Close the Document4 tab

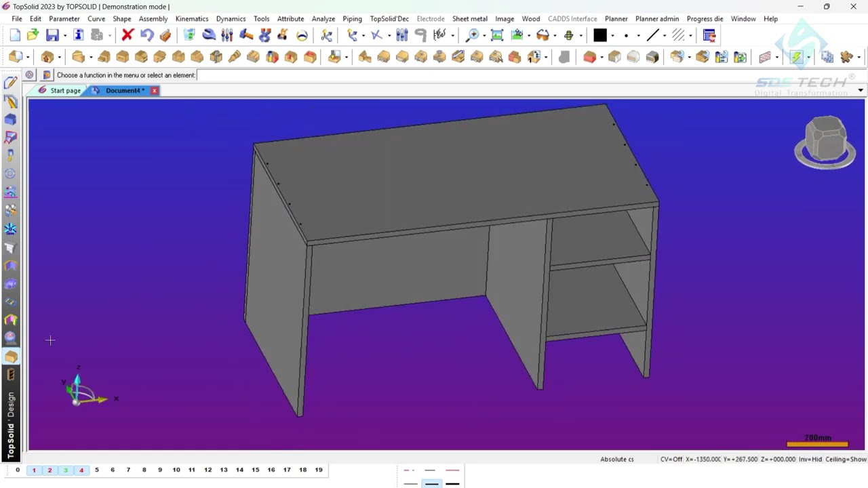155,90
